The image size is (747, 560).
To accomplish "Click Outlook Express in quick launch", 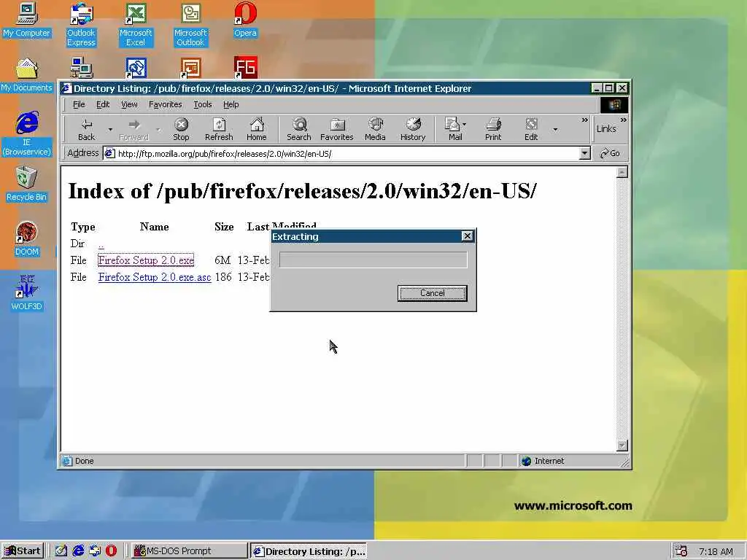I will [x=95, y=551].
